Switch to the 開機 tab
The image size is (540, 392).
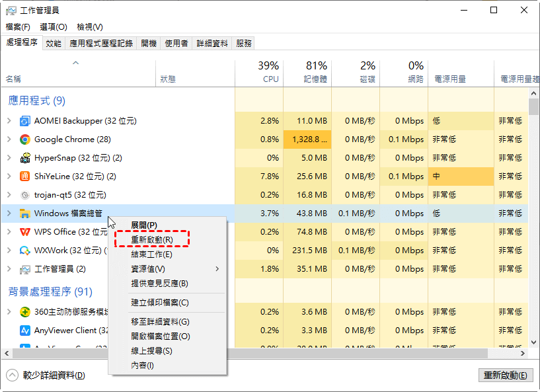point(149,44)
